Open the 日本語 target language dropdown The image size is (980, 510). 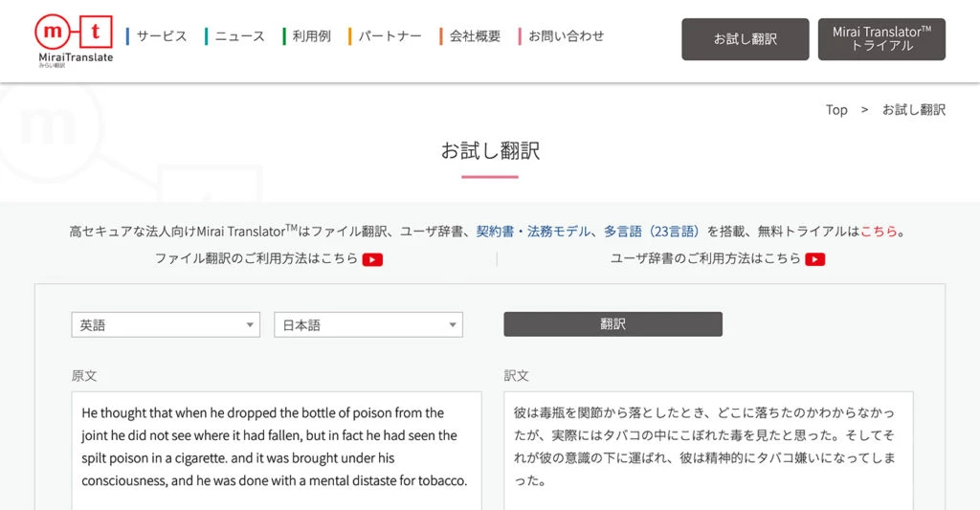click(x=368, y=325)
